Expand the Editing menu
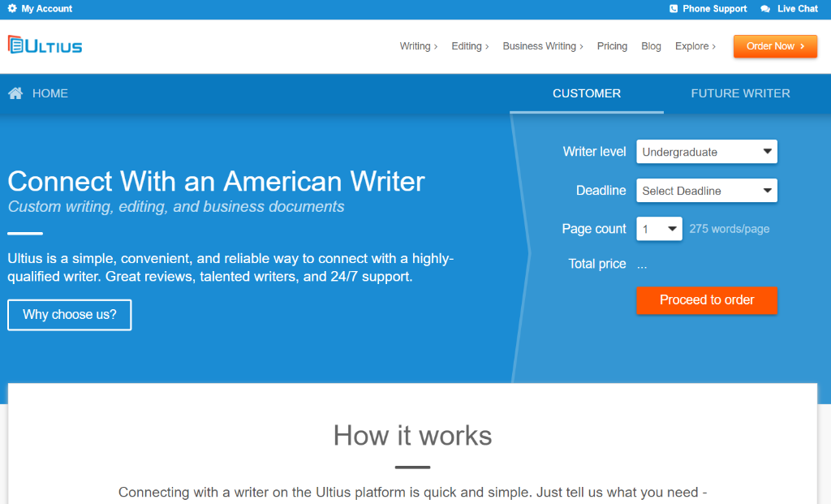This screenshot has height=504, width=831. tap(470, 46)
